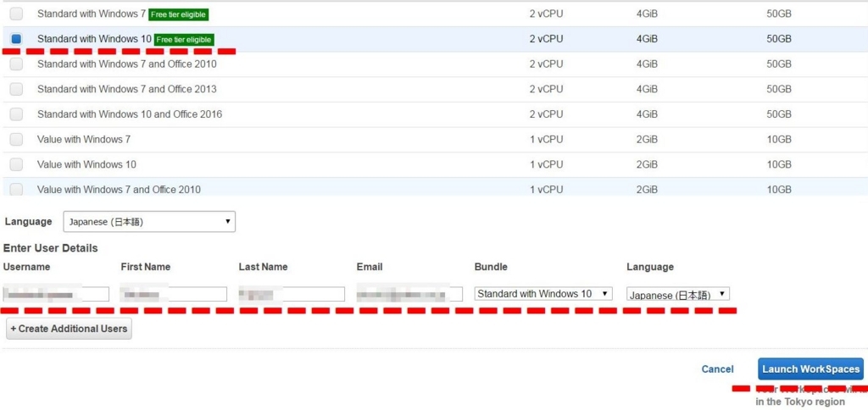Open the top Language dropdown

(149, 221)
